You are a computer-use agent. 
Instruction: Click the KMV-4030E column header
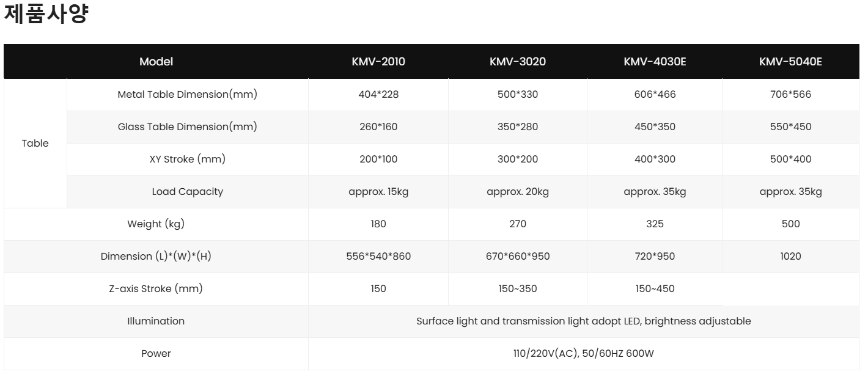click(x=655, y=62)
